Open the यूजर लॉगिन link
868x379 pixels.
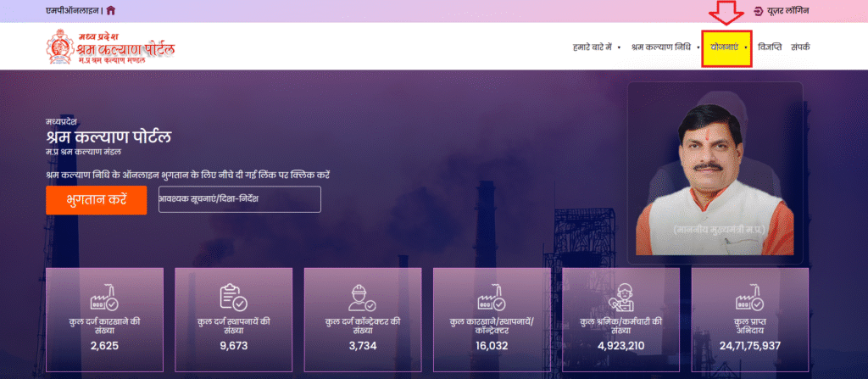point(787,11)
